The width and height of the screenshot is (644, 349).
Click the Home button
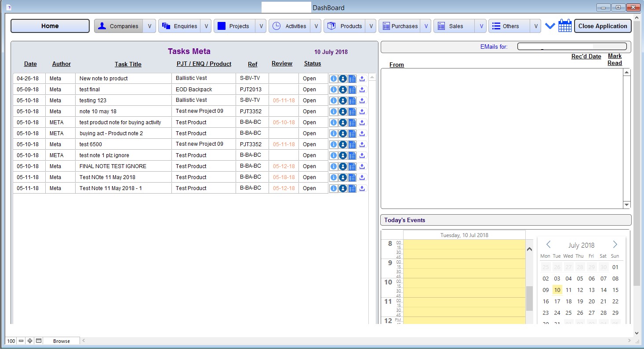click(x=50, y=26)
